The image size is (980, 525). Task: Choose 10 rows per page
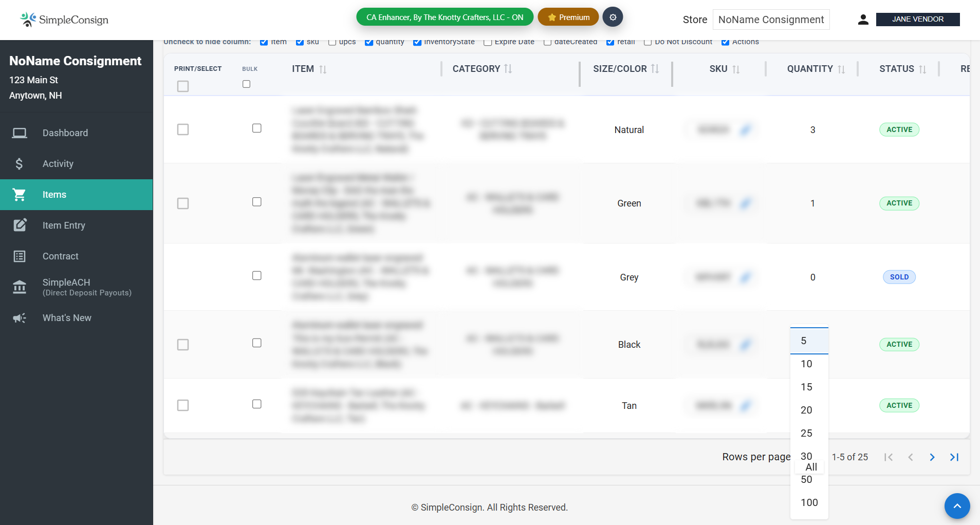(x=809, y=364)
